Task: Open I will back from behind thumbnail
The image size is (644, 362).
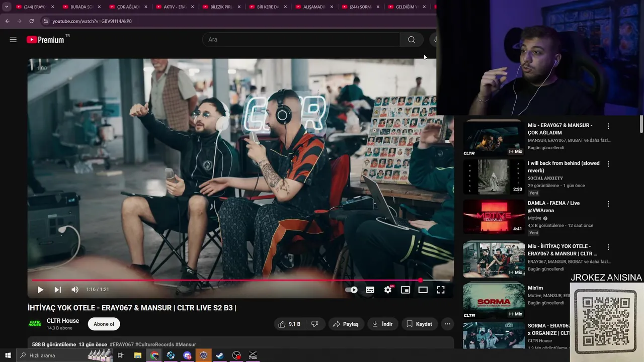Action: coord(494,177)
